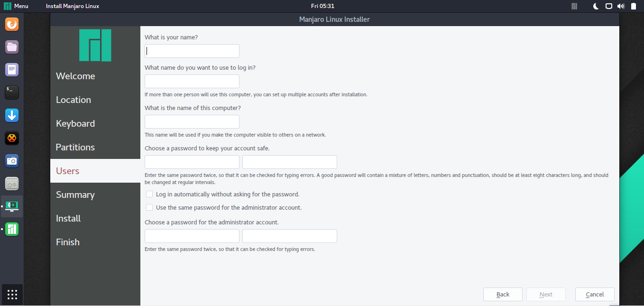Click the computer name input field
Image resolution: width=644 pixels, height=306 pixels.
(x=192, y=121)
